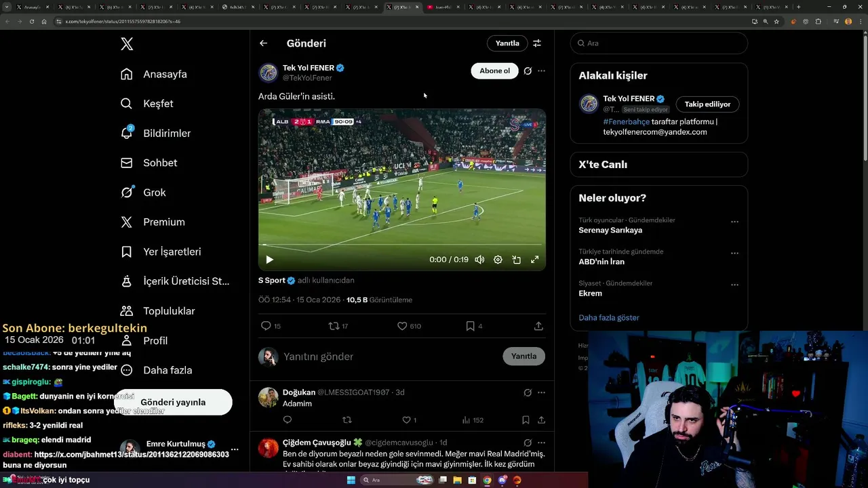This screenshot has width=868, height=488.
Task: Open a new browser tab with plus
Action: (x=798, y=7)
